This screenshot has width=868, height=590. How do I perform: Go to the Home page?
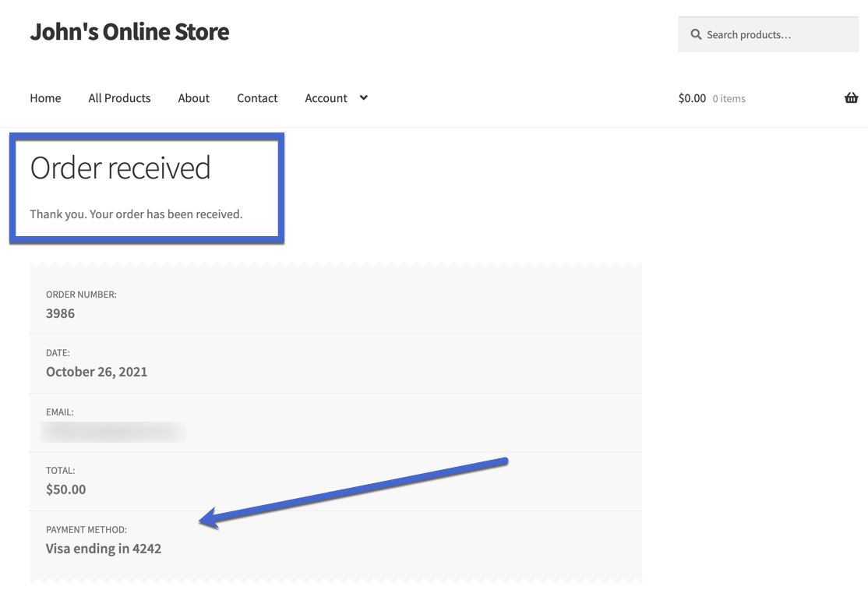pos(45,98)
